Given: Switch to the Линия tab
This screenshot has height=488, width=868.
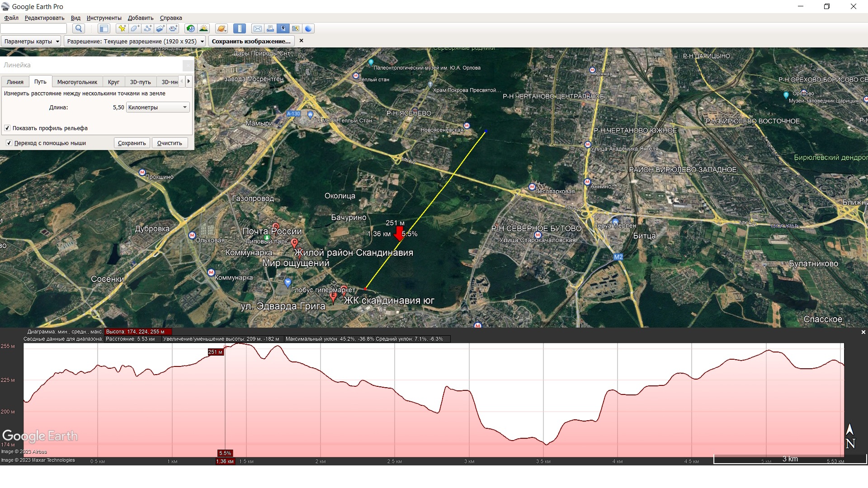Looking at the screenshot, I should 15,82.
